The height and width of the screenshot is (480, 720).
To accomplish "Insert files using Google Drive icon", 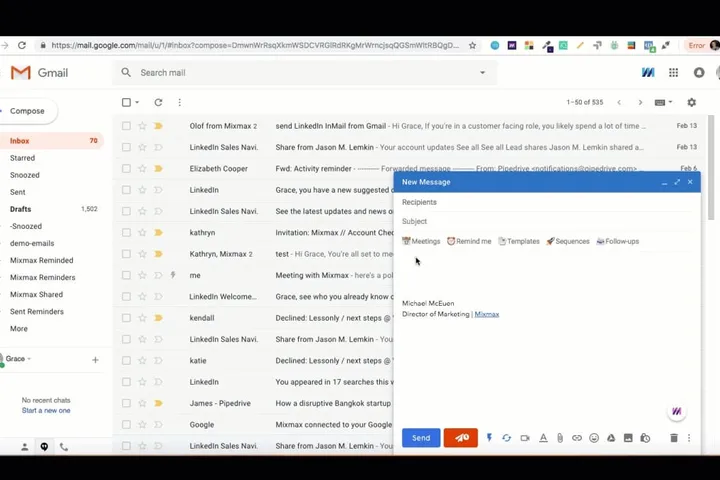I will pyautogui.click(x=611, y=438).
